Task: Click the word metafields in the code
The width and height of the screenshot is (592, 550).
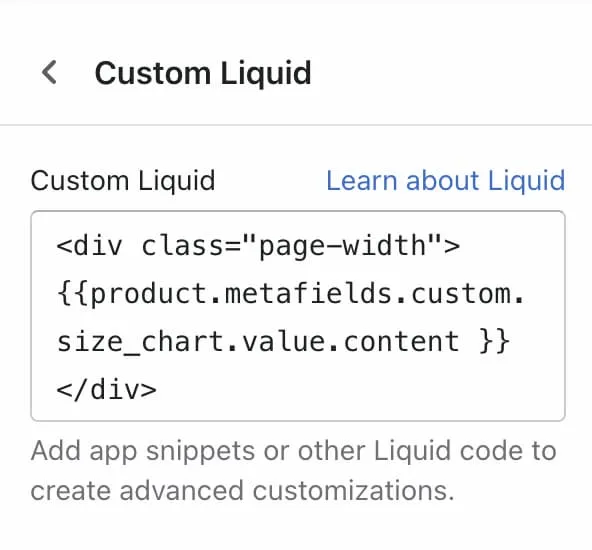Action: click(308, 294)
